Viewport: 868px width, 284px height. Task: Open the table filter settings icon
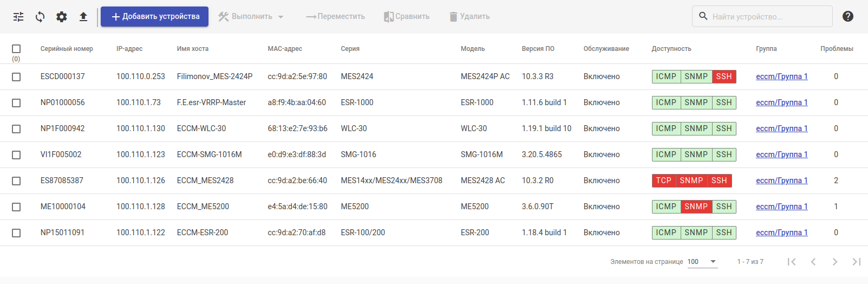[x=18, y=17]
